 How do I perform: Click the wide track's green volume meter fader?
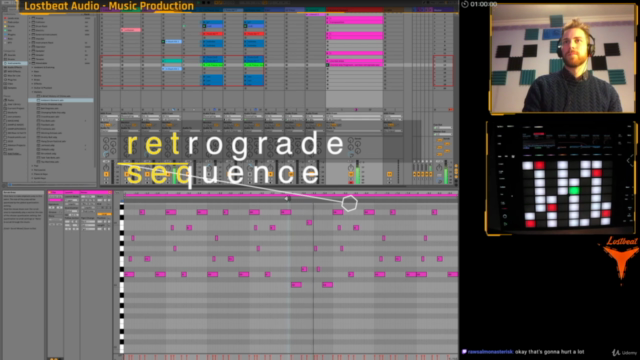click(x=358, y=172)
